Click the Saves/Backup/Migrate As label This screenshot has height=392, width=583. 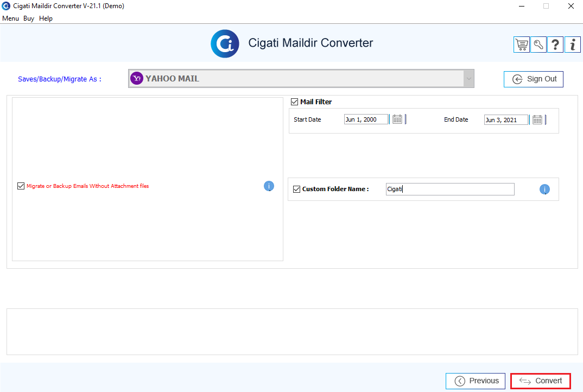(x=60, y=79)
